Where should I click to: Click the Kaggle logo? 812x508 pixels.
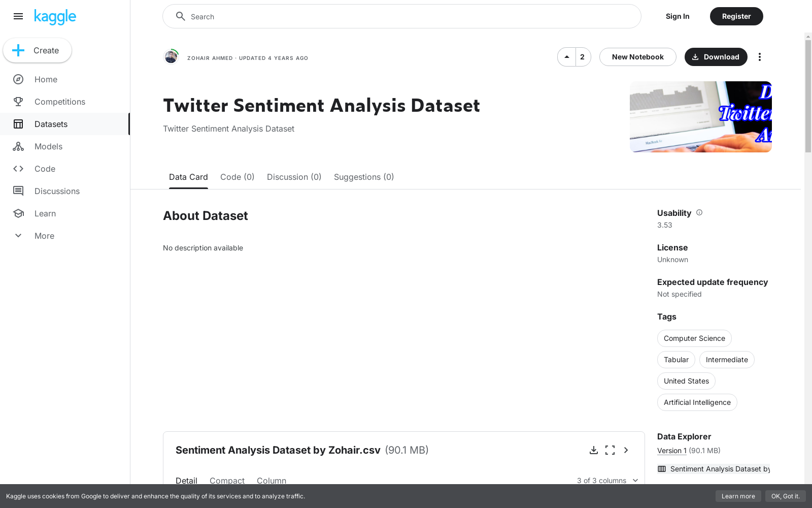(x=55, y=16)
